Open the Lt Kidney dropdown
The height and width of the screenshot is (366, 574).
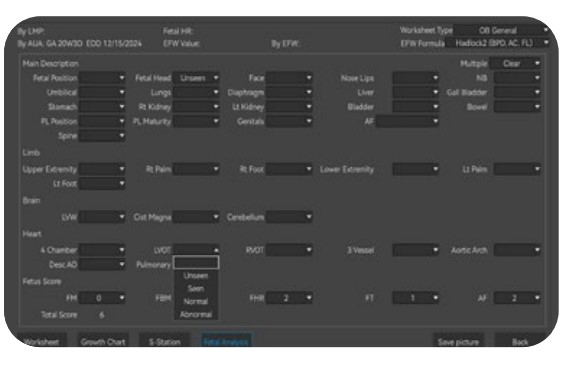[x=289, y=107]
